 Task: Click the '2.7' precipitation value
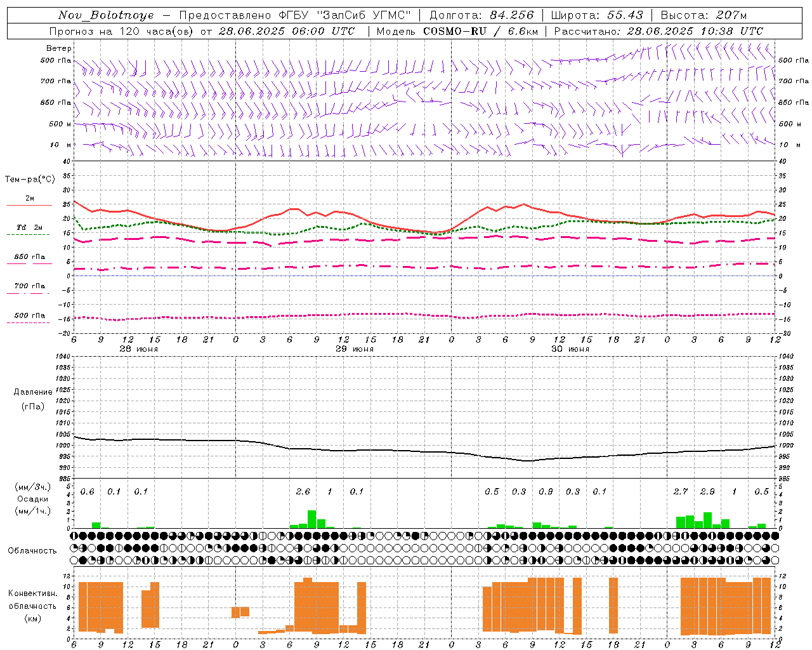coord(681,492)
